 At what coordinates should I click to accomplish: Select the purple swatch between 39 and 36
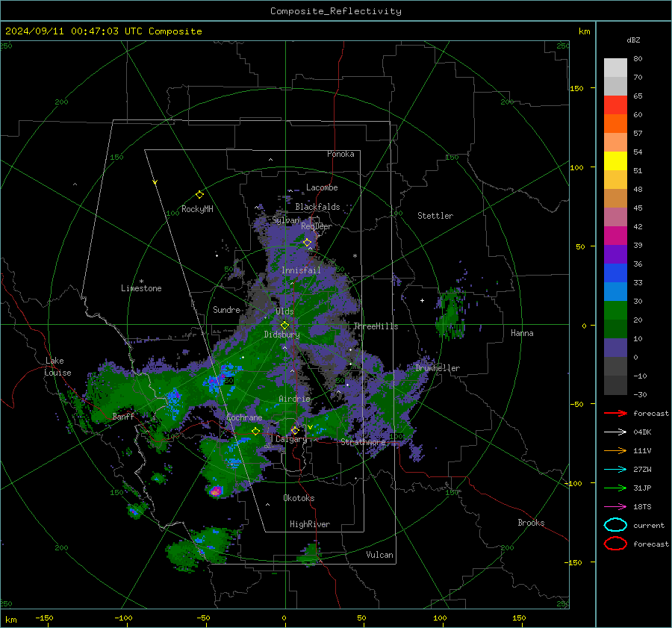pyautogui.click(x=615, y=255)
